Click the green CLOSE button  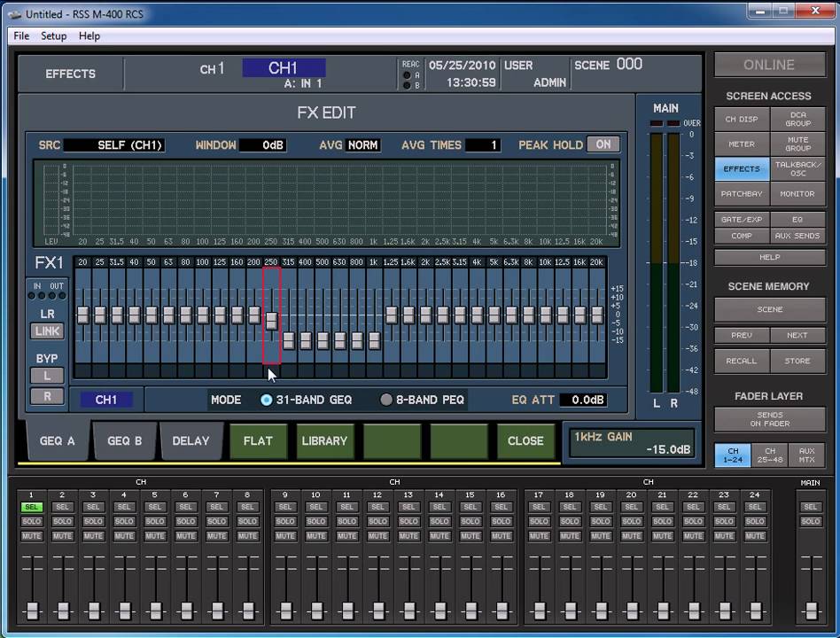(525, 441)
